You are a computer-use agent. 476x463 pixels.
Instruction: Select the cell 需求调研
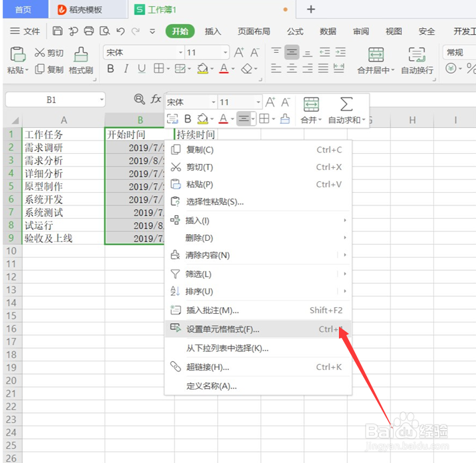(x=64, y=148)
